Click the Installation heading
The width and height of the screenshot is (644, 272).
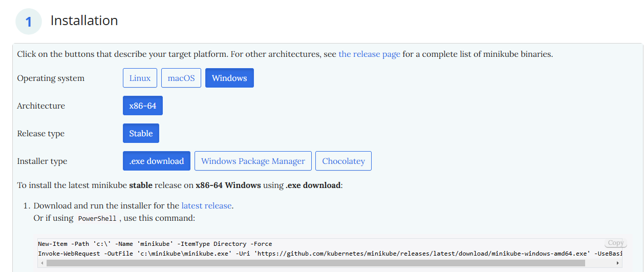click(84, 20)
